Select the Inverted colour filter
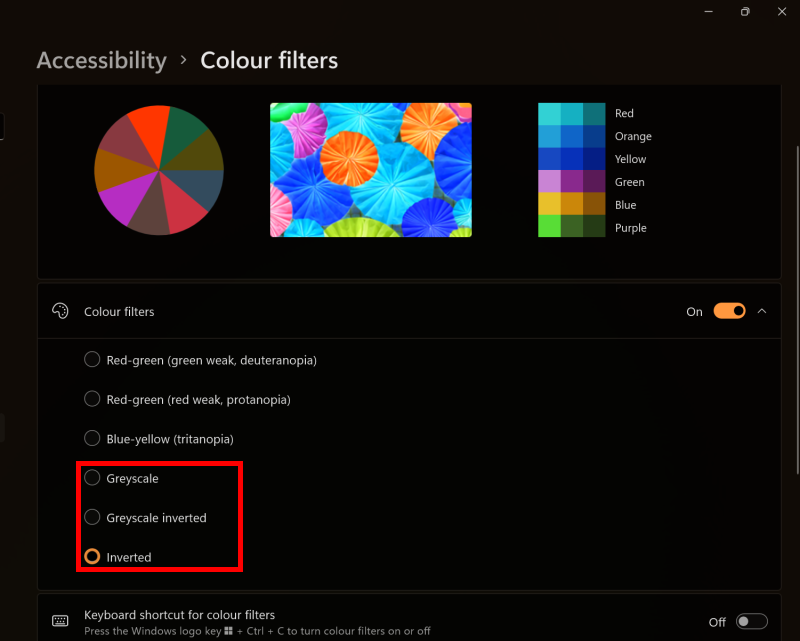The height and width of the screenshot is (641, 800). (x=92, y=556)
